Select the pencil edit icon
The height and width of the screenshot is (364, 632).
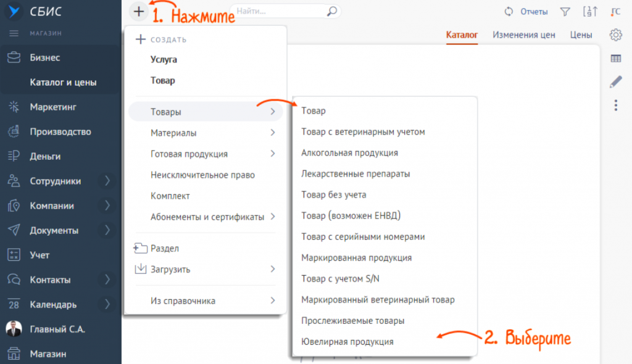pos(615,81)
